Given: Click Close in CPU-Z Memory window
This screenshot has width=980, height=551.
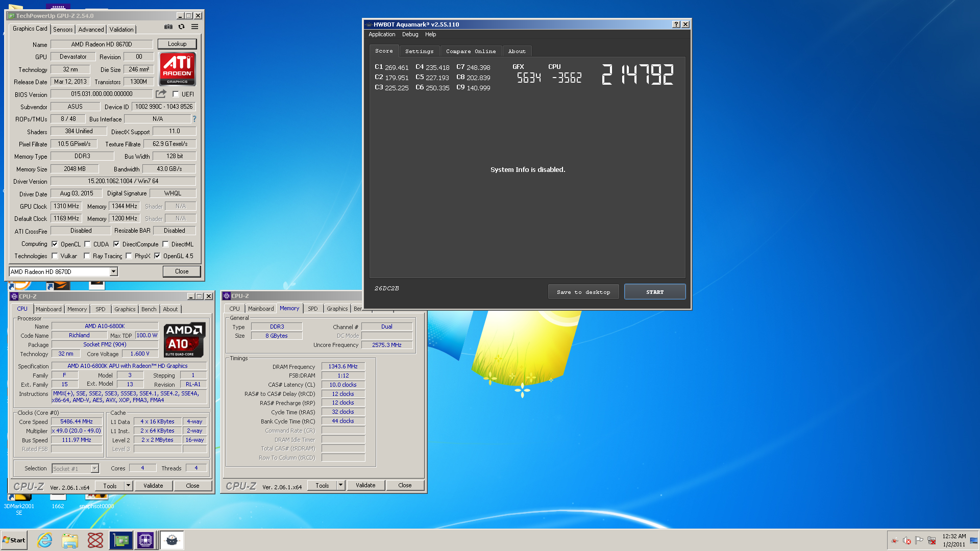Looking at the screenshot, I should pyautogui.click(x=405, y=485).
